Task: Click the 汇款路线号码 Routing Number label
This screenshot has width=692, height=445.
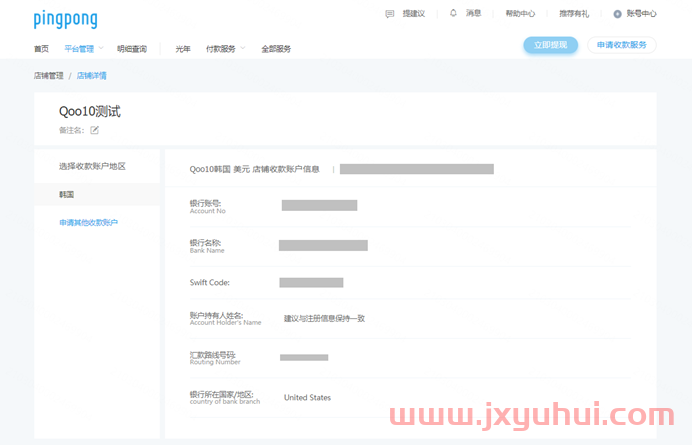Action: [215, 358]
